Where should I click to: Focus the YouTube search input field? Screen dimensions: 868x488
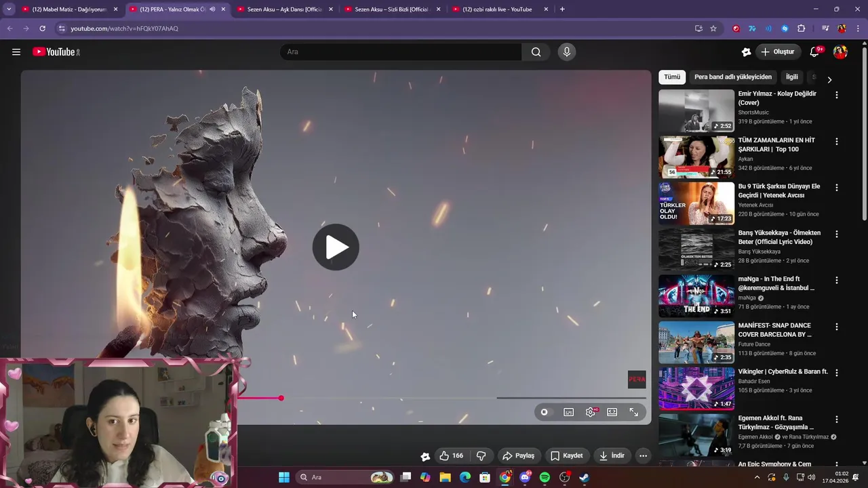point(401,52)
